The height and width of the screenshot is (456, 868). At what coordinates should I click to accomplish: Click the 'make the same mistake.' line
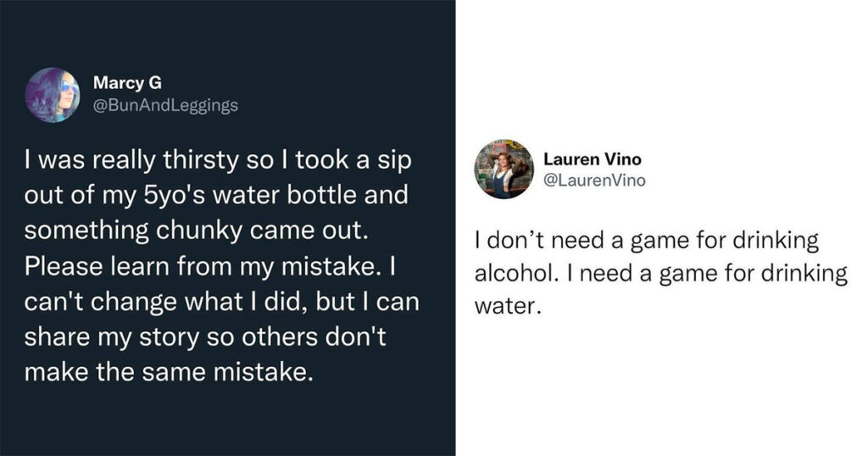[x=169, y=372]
